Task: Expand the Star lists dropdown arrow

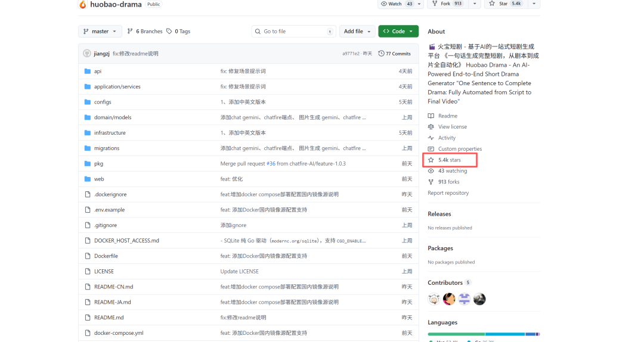Action: click(534, 4)
